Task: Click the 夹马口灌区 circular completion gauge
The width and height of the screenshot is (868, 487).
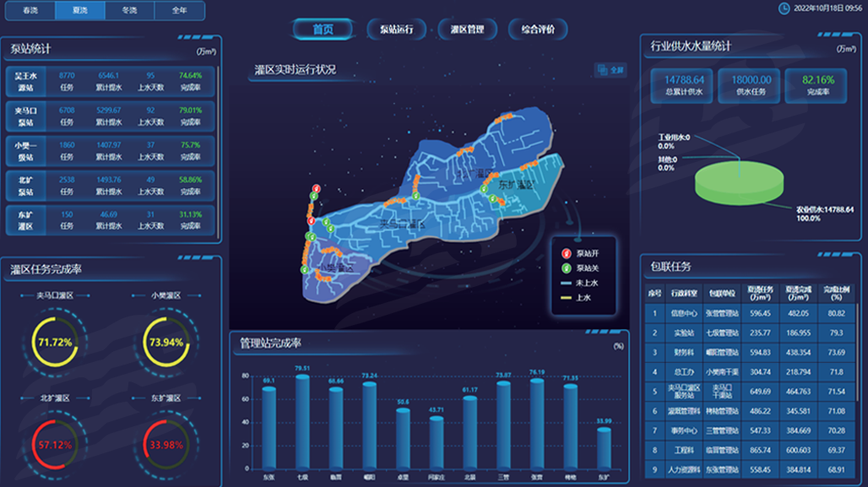Action: pos(56,342)
